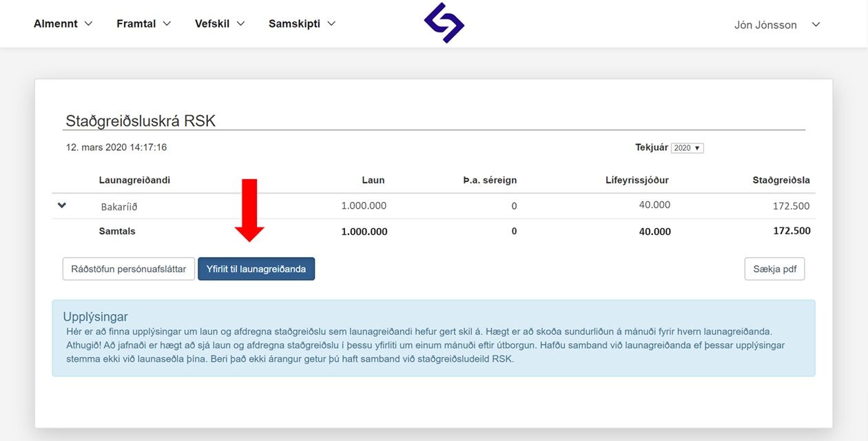Click the Staðgreiðsluskrá RSK page heading
868x441 pixels.
click(x=141, y=121)
